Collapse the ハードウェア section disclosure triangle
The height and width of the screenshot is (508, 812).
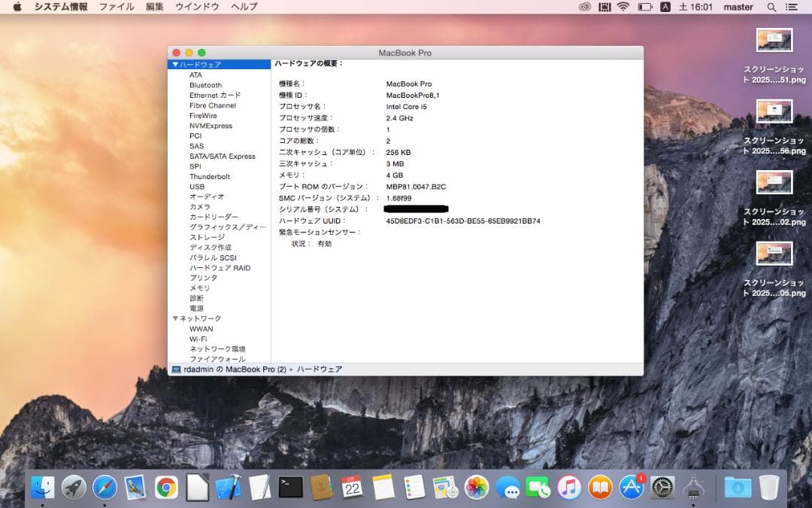[174, 64]
